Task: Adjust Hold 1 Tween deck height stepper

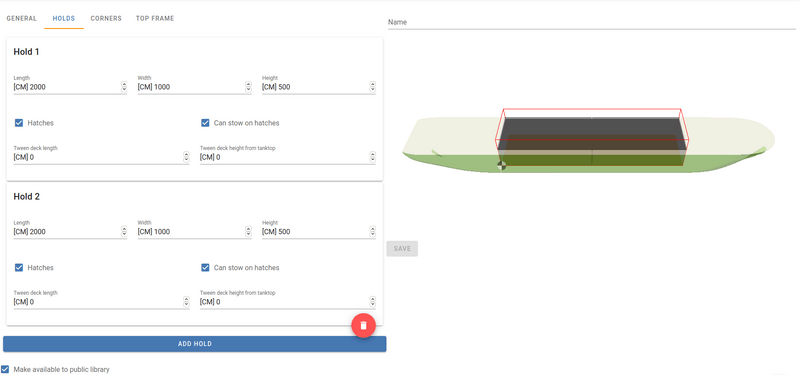Action: (x=372, y=158)
